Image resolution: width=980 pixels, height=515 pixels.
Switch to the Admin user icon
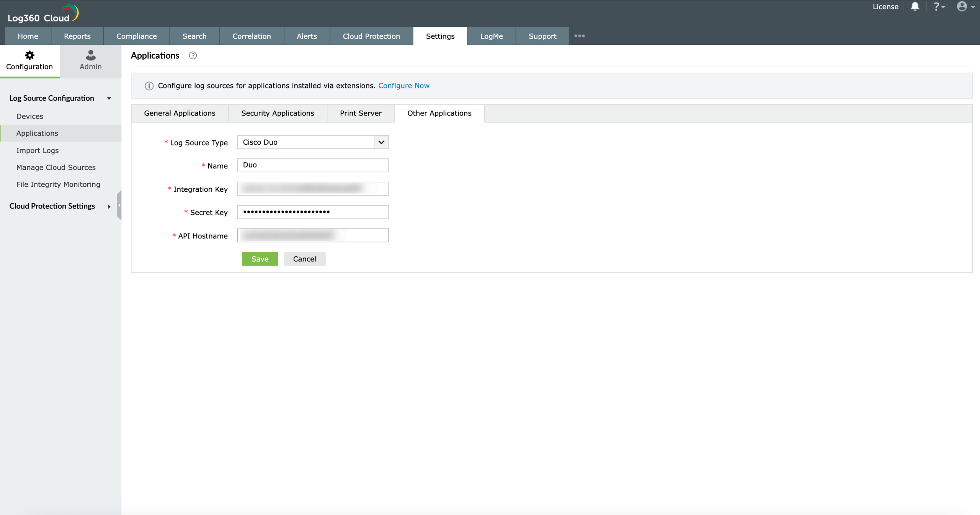coord(90,55)
